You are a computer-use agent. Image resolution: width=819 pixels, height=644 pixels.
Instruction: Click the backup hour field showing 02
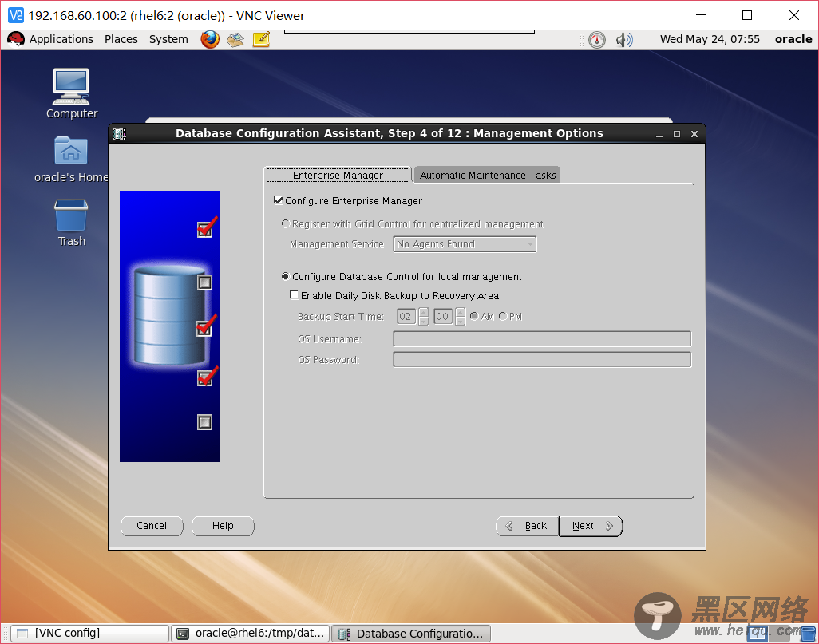pos(406,317)
